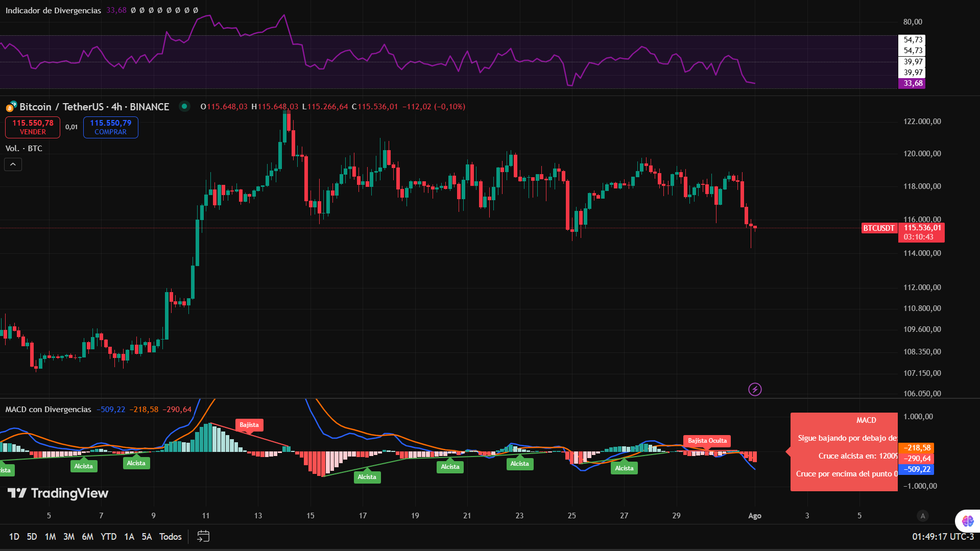This screenshot has width=980, height=551.
Task: Collapse the indicator legend chevron
Action: tap(13, 164)
